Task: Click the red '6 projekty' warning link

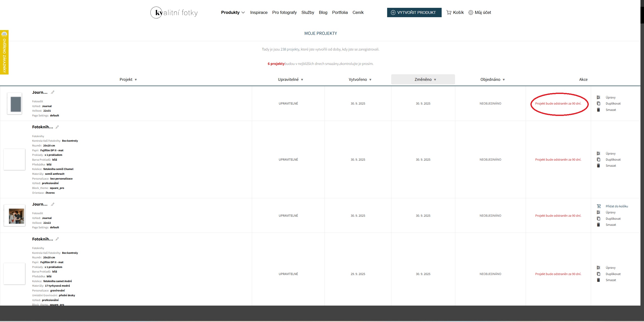Action: 276,64
